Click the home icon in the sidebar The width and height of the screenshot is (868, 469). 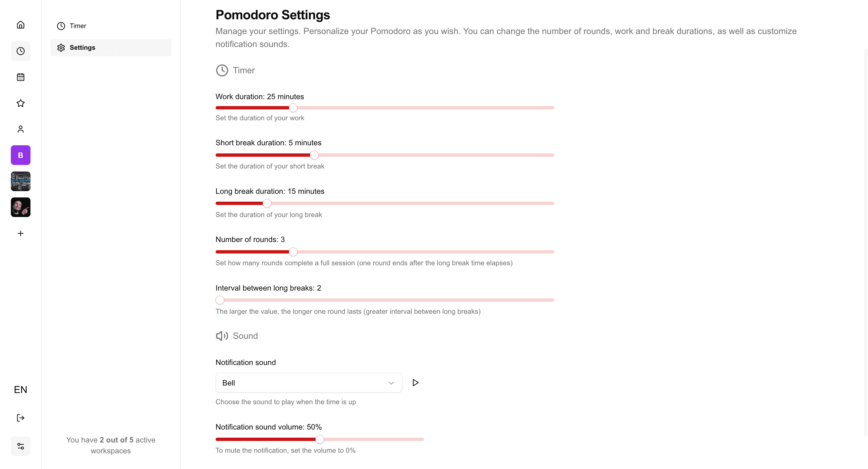coord(20,25)
